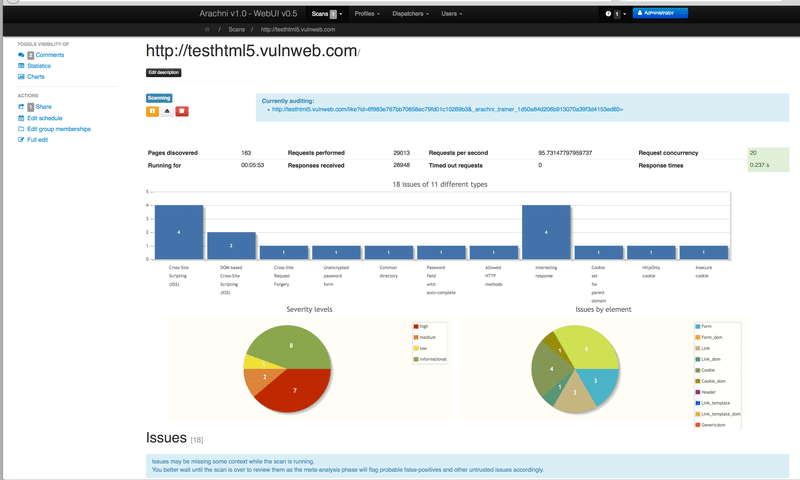Click the red abort scan button
The image size is (800, 480).
(182, 111)
